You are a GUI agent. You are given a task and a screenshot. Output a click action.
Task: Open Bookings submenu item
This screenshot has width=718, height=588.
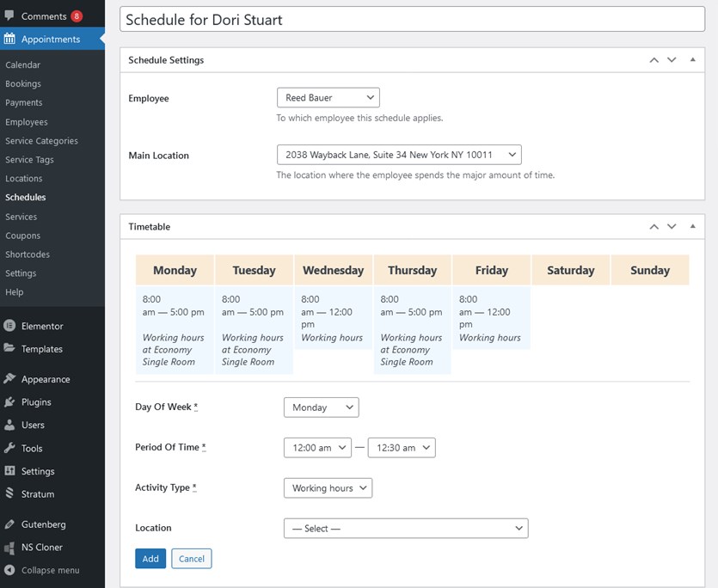pyautogui.click(x=23, y=83)
